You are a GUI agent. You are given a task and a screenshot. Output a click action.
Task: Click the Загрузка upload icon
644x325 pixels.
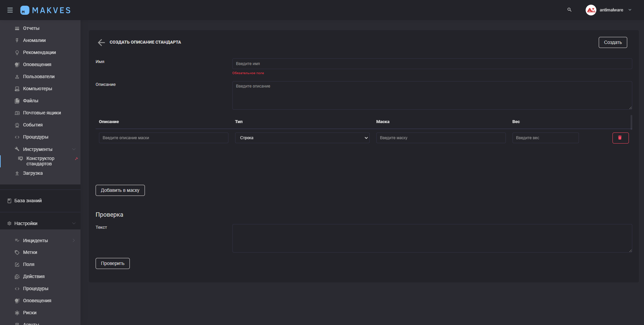click(17, 173)
